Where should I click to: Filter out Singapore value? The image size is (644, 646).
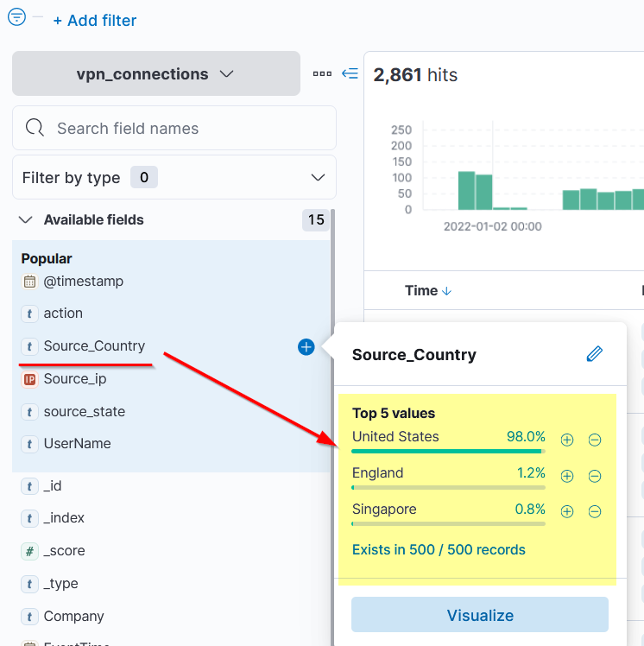point(595,511)
